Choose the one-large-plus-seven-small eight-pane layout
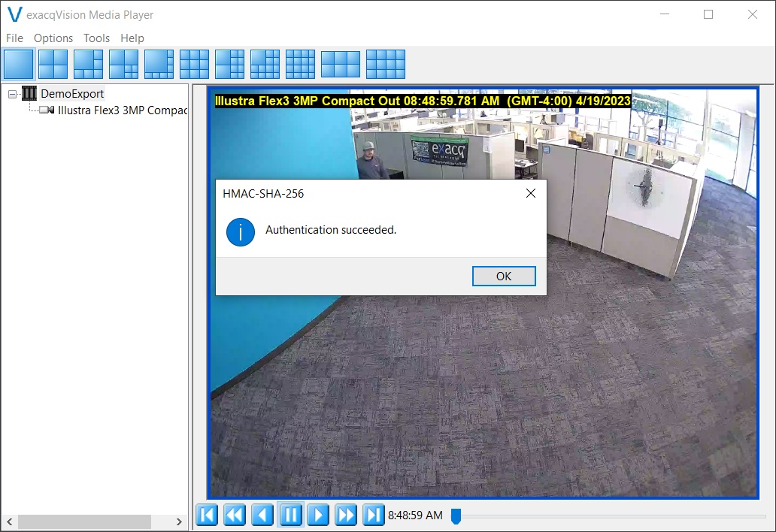This screenshot has width=776, height=532. [159, 65]
